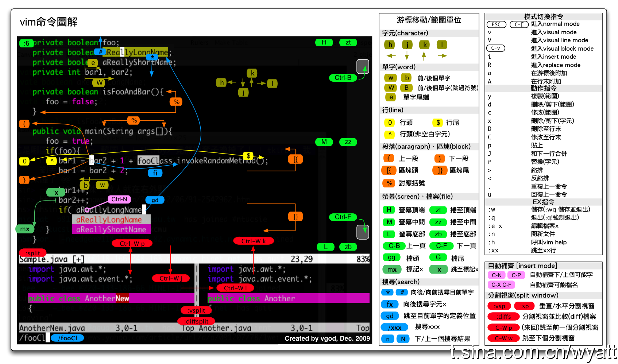Click the red :split badge above Sample.java
618x364 pixels.
[x=33, y=253]
